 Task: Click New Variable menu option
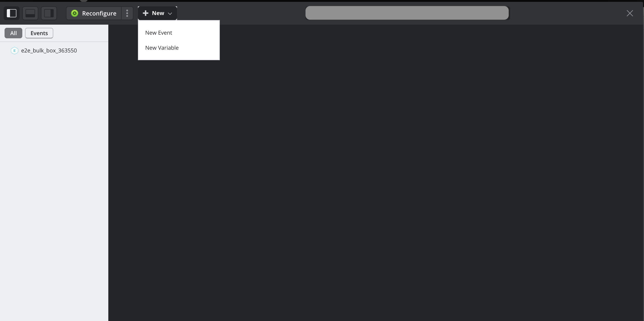162,47
